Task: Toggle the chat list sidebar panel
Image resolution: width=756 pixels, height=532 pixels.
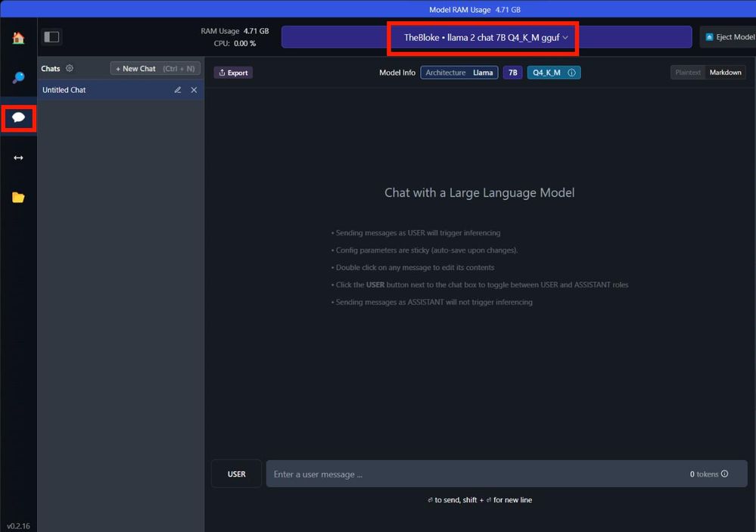Action: point(51,37)
